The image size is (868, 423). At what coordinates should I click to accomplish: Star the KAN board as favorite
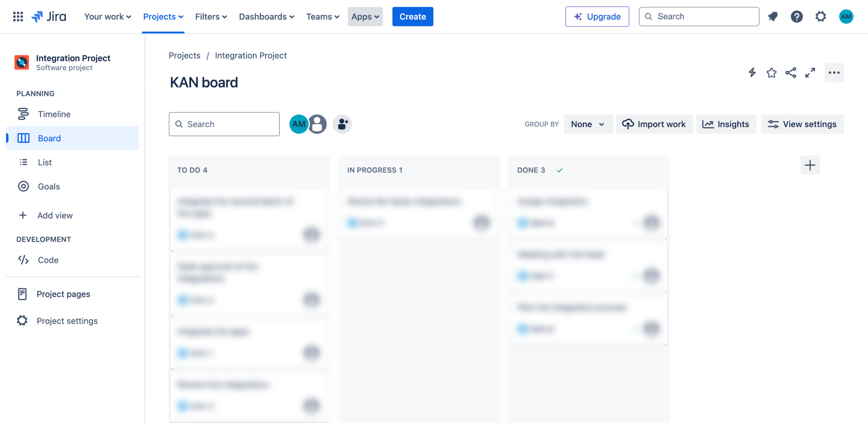point(771,73)
